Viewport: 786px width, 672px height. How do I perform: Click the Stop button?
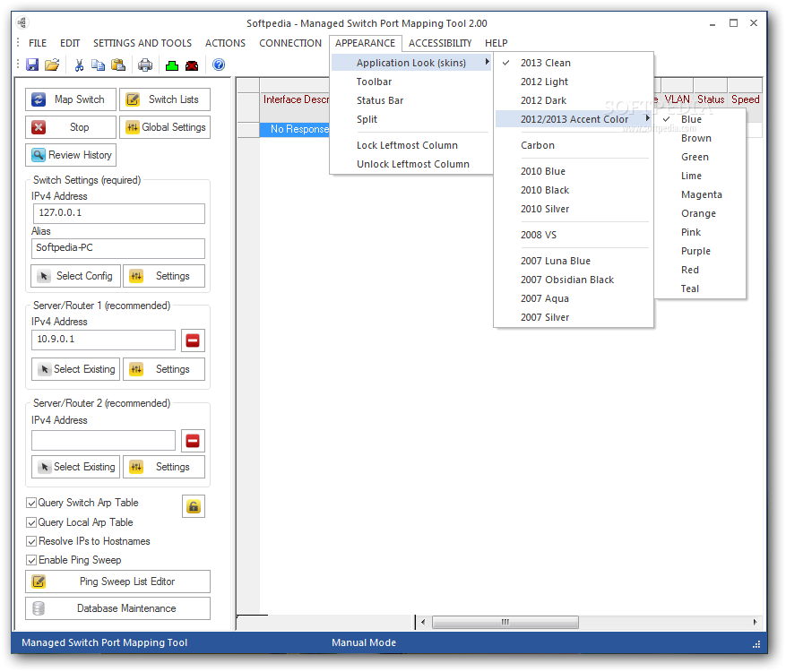(x=71, y=127)
